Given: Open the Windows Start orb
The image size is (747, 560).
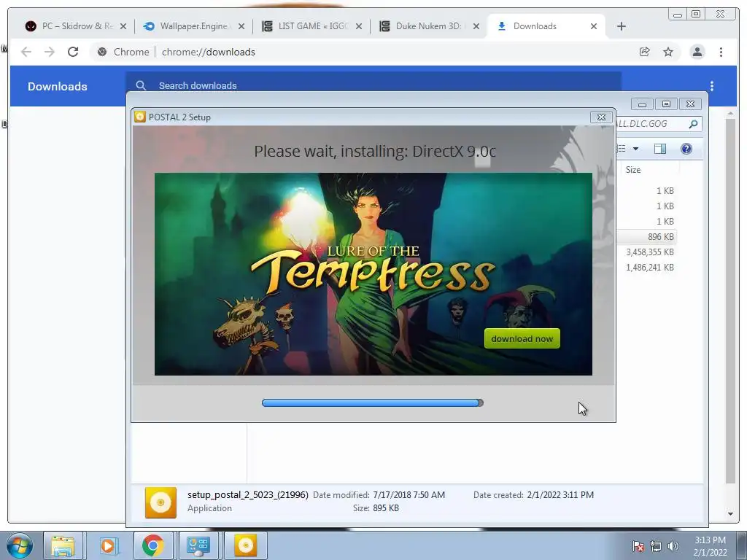Looking at the screenshot, I should coord(20,545).
